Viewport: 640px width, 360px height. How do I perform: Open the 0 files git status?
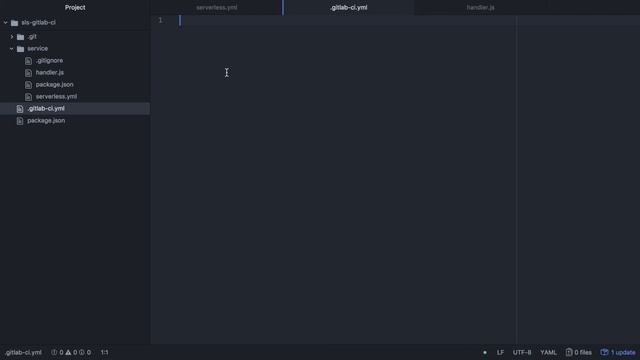click(x=583, y=352)
